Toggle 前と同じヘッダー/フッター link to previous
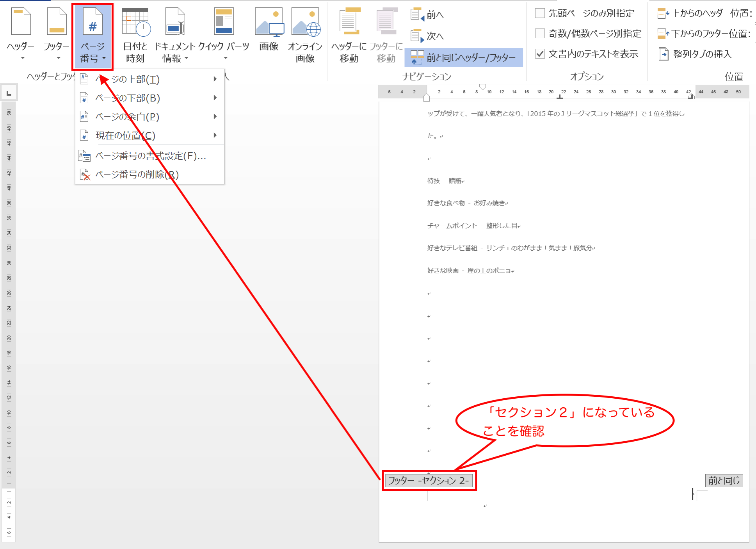The image size is (756, 549). point(464,57)
